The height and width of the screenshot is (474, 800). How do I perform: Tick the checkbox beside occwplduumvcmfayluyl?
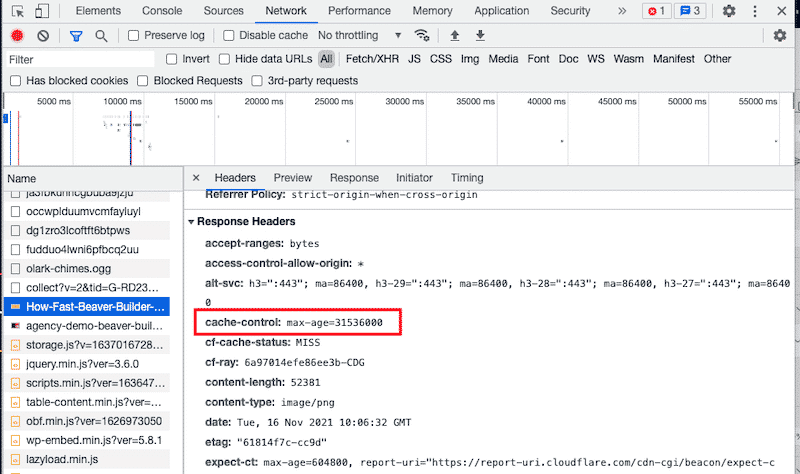15,211
